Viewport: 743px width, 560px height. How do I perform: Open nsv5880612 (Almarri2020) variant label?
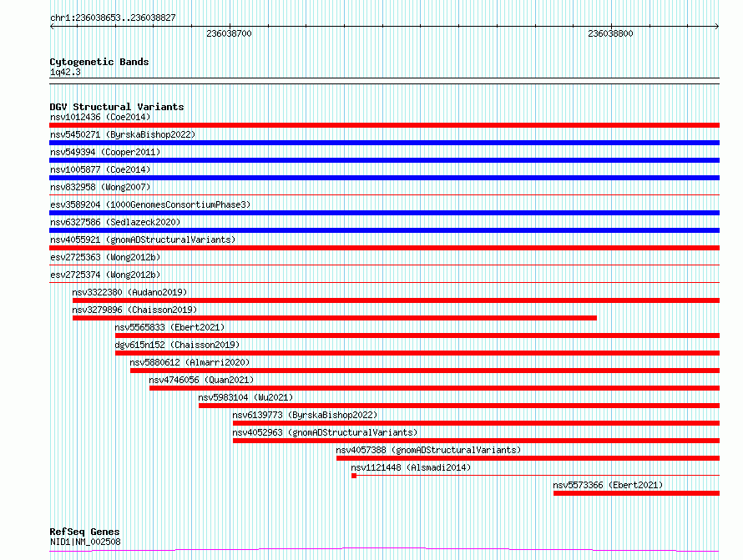tap(190, 362)
